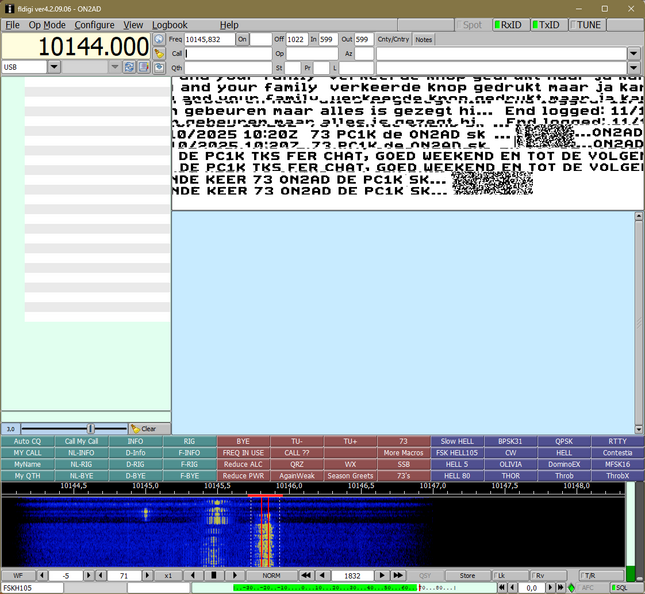The height and width of the screenshot is (594, 645).
Task: Click the waterfall fast forward arrow
Action: point(398,575)
